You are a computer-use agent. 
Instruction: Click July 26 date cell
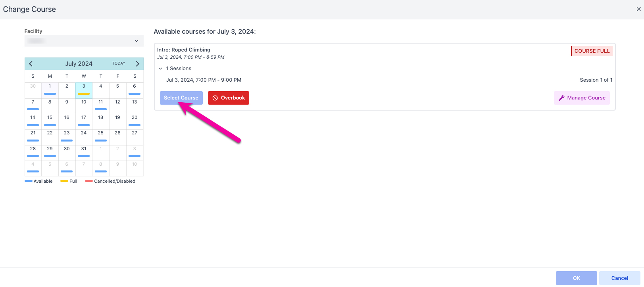click(118, 137)
